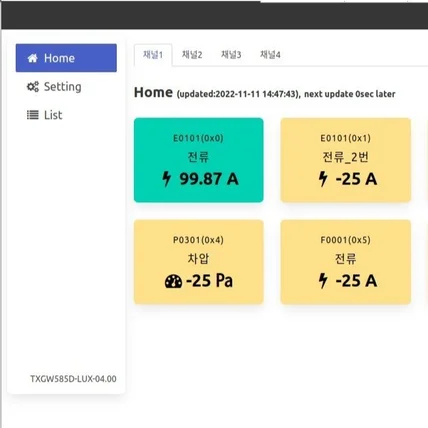428x428 pixels.
Task: Switch to the 채널3 tab
Action: (x=231, y=55)
